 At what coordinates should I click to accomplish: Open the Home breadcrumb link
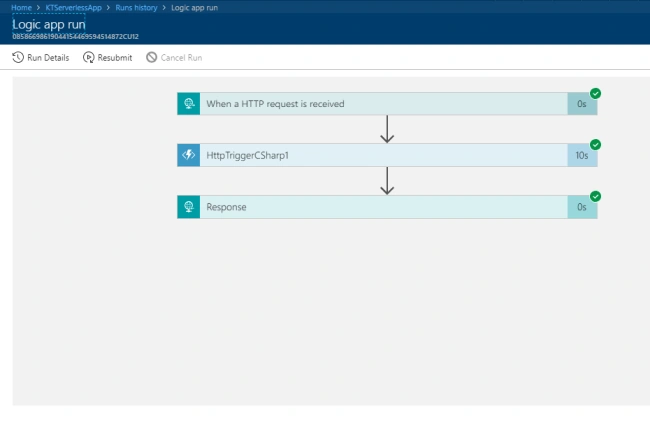(x=22, y=7)
